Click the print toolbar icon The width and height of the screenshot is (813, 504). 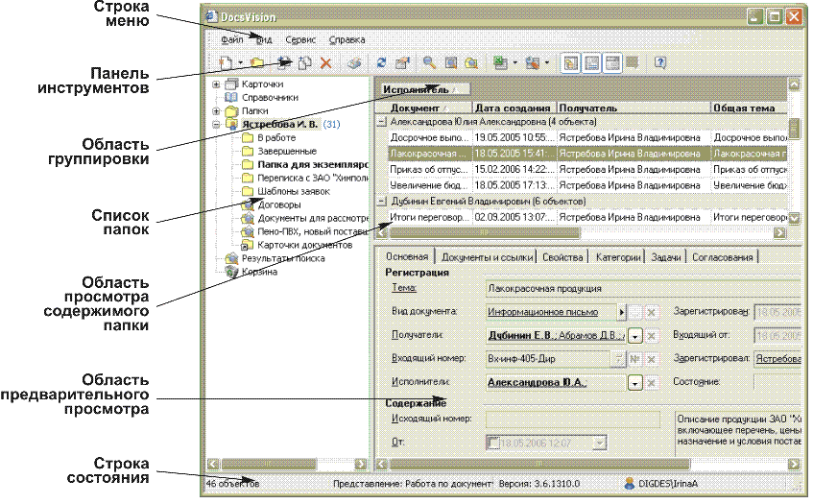coord(354,63)
